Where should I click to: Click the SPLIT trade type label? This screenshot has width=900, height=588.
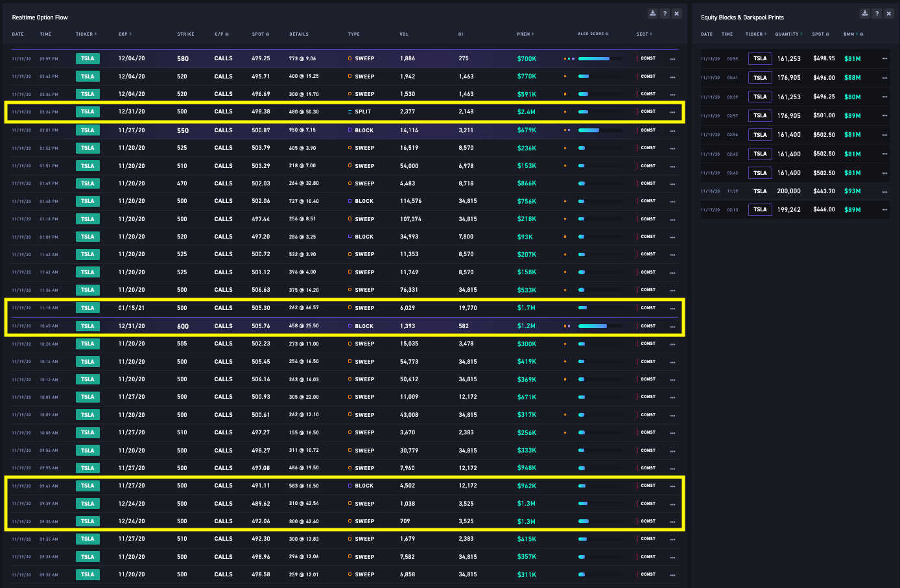[363, 112]
